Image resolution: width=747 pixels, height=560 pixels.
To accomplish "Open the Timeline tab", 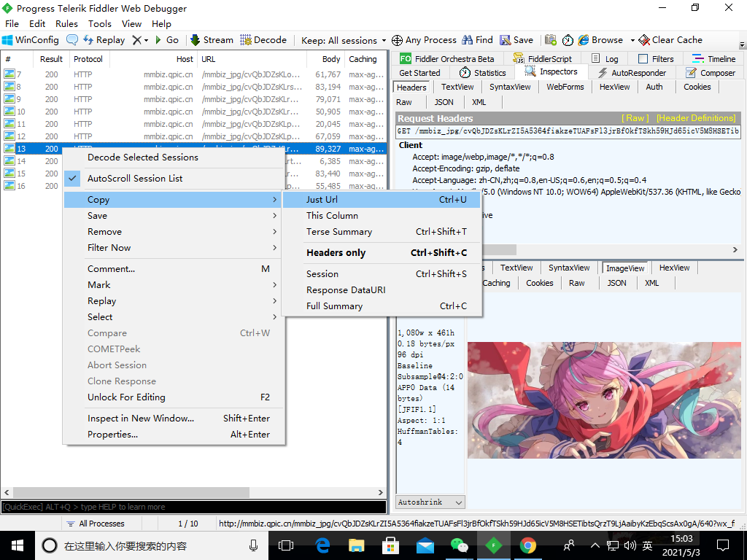I will [x=714, y=58].
